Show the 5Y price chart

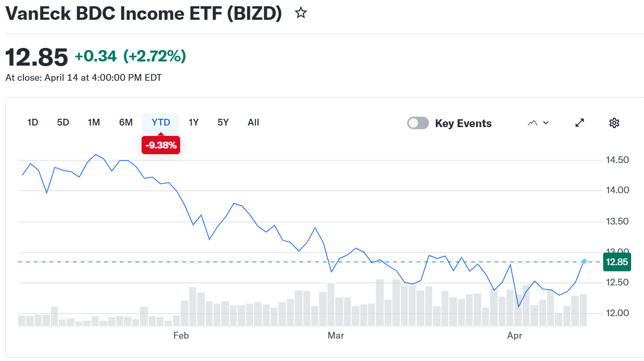(223, 122)
